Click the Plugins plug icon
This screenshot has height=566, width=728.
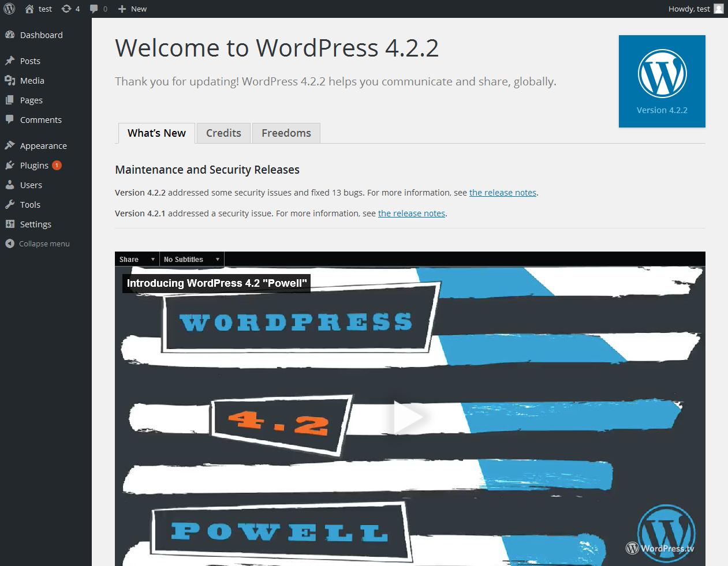10,165
